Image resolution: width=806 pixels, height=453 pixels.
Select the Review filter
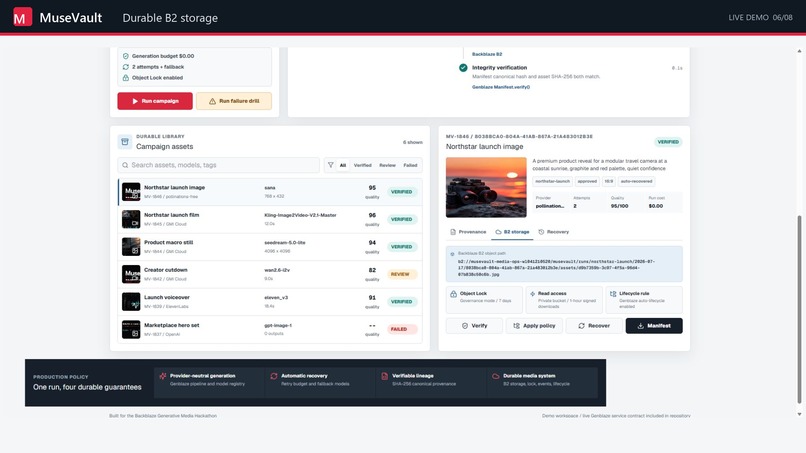coord(388,165)
